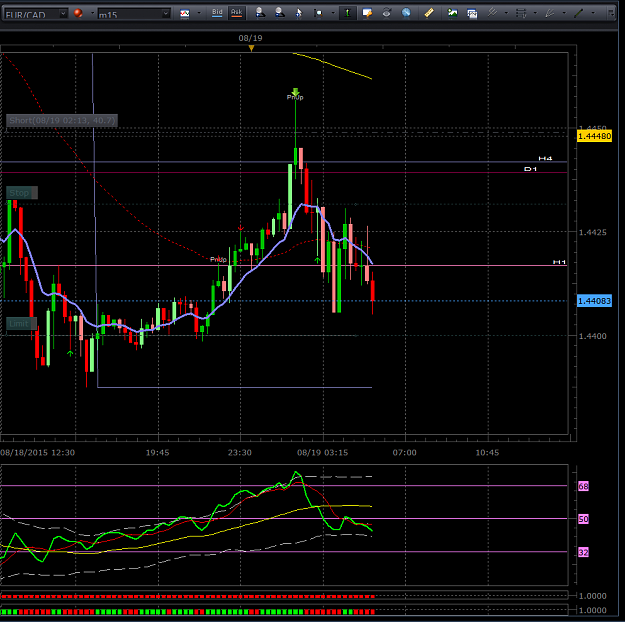This screenshot has width=625, height=622.
Task: Click the 10:45 time axis label
Action: tap(487, 453)
